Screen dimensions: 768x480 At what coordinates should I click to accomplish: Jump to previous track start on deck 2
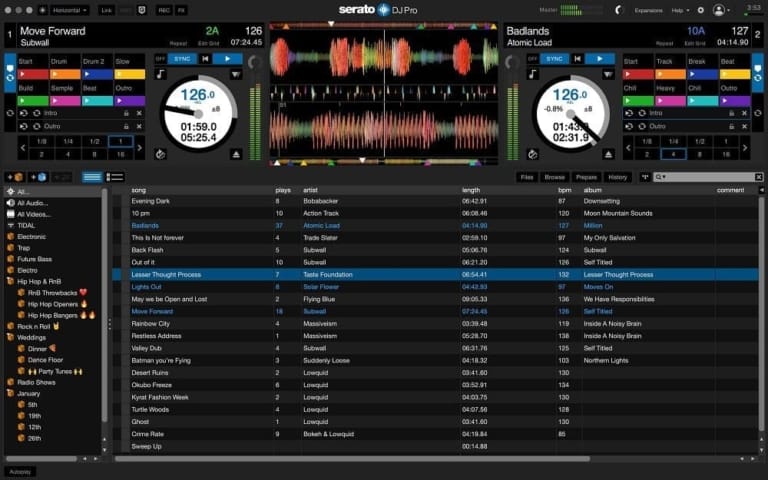tap(577, 59)
